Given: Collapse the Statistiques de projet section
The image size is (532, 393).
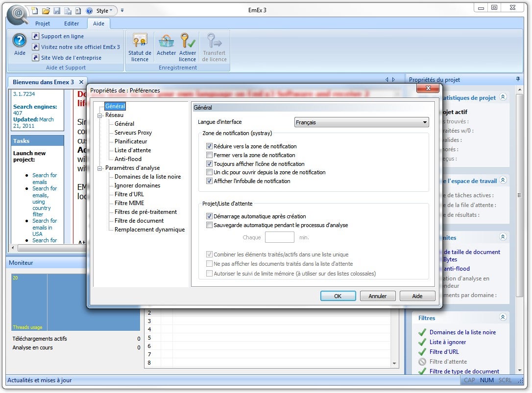Looking at the screenshot, I should pyautogui.click(x=503, y=97).
